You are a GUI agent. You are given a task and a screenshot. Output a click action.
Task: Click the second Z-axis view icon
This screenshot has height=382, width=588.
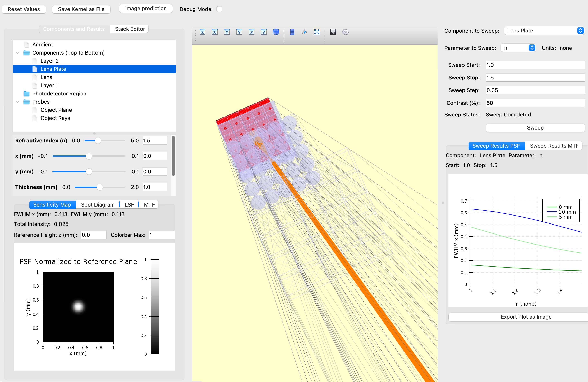(264, 32)
